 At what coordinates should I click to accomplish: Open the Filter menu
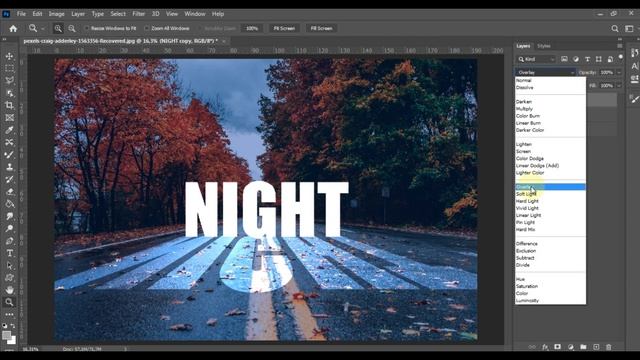point(139,14)
